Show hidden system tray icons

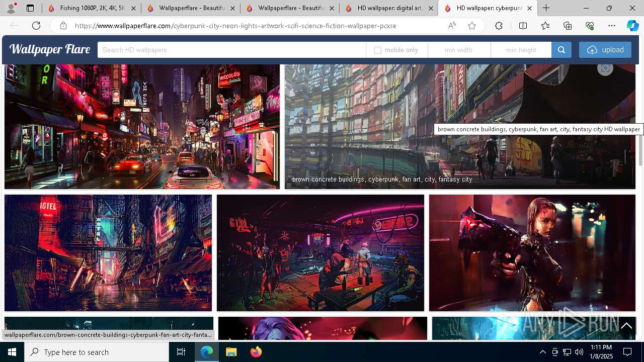[x=542, y=352]
